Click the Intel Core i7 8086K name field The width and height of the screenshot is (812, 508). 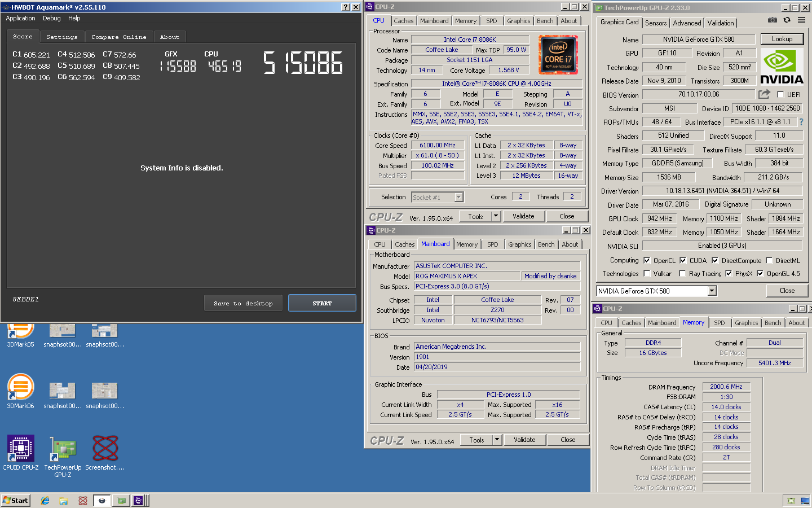[x=470, y=40]
